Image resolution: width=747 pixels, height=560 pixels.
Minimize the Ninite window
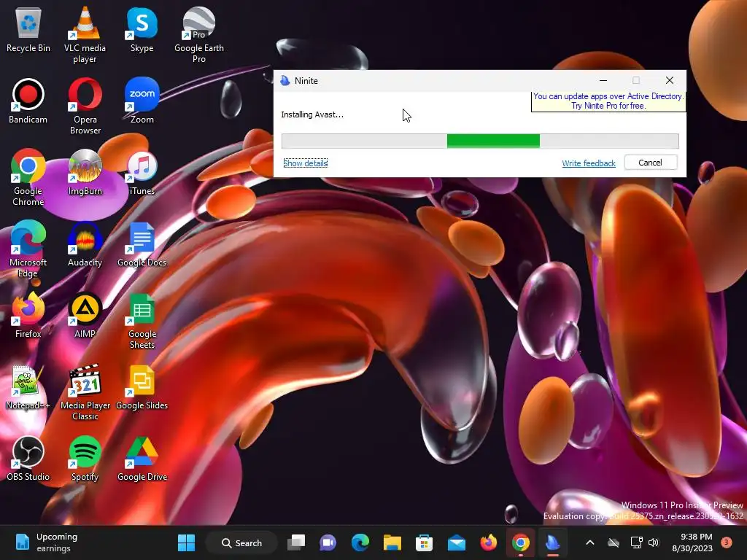(603, 80)
